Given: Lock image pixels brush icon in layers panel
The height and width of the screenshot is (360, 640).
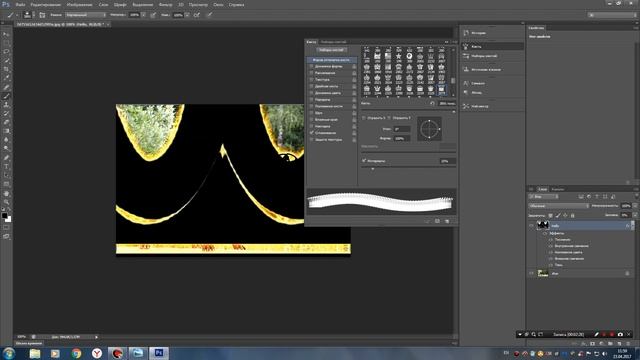Looking at the screenshot, I should pos(558,216).
